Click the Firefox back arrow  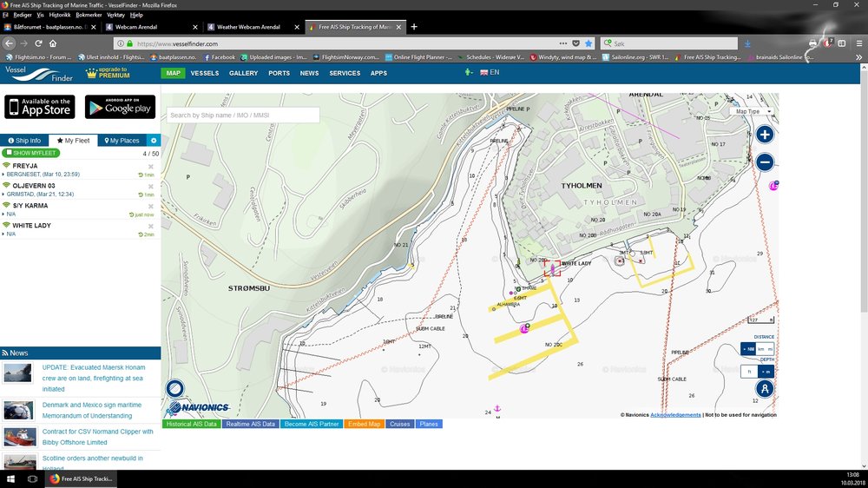10,43
